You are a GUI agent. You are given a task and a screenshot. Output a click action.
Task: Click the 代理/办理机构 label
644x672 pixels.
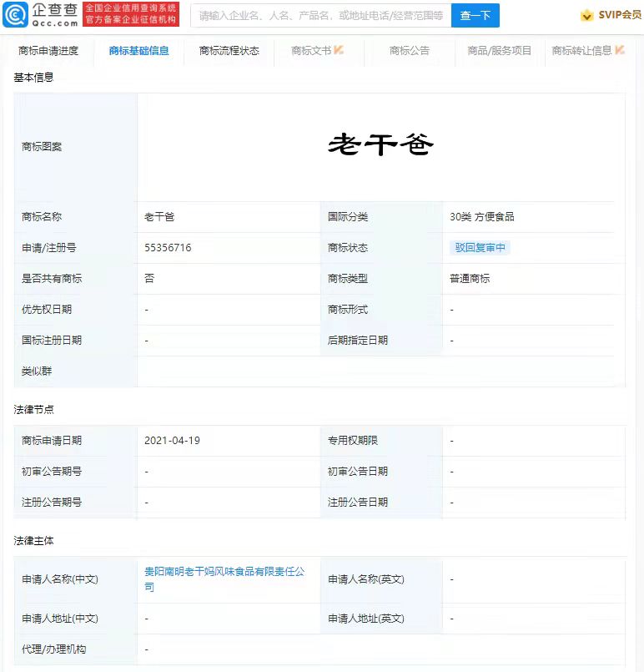[x=53, y=649]
